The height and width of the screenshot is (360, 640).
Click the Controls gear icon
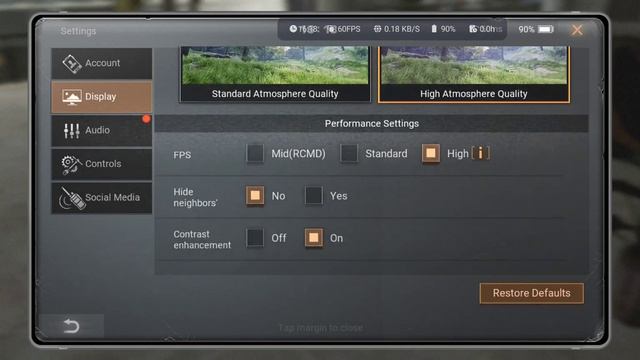coord(71,165)
